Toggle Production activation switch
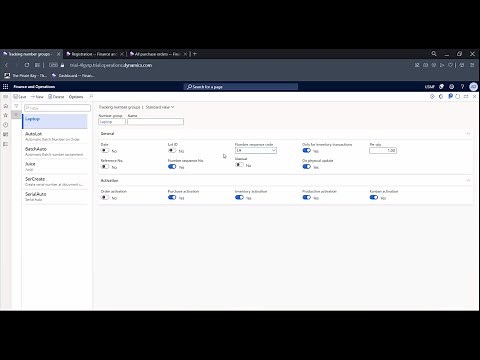 pyautogui.click(x=307, y=197)
